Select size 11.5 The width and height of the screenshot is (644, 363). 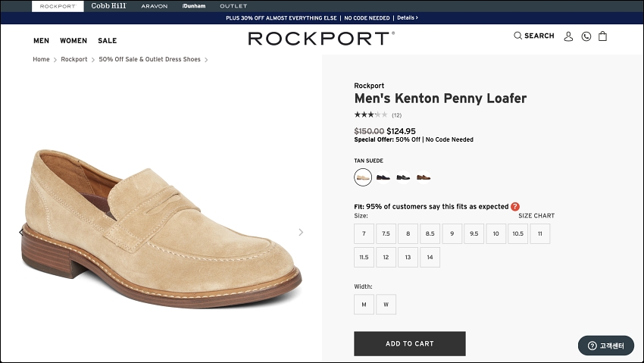364,258
